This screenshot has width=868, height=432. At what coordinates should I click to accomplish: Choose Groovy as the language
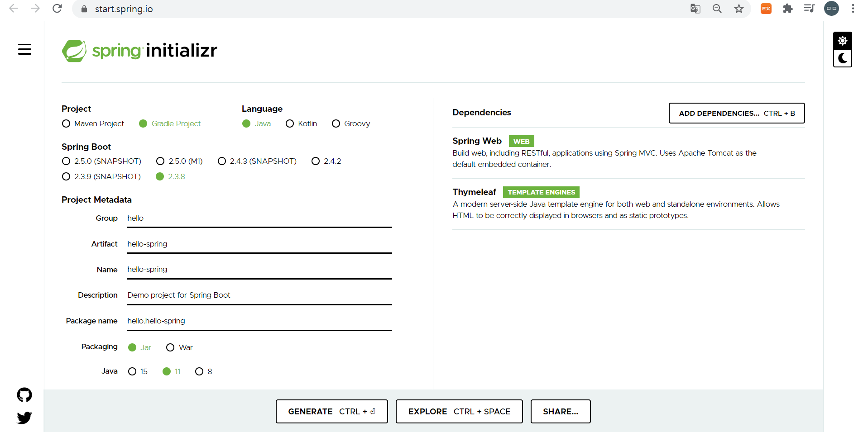pyautogui.click(x=351, y=123)
